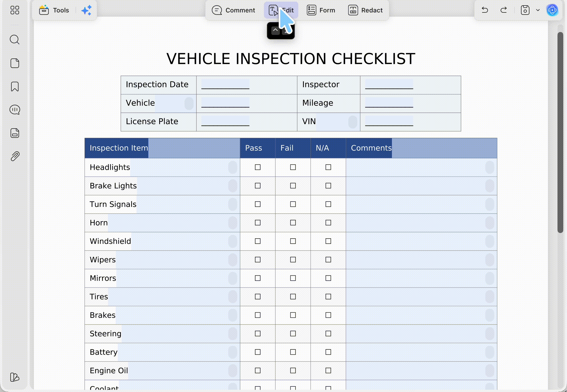Open the attachments paperclip icon
567x392 pixels.
tap(15, 156)
